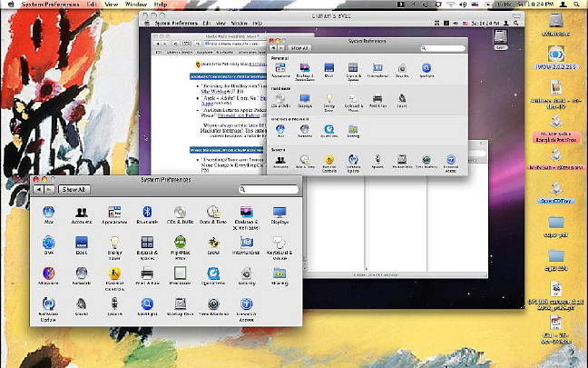Open Window menu in remote eMac menu bar

coord(239,24)
